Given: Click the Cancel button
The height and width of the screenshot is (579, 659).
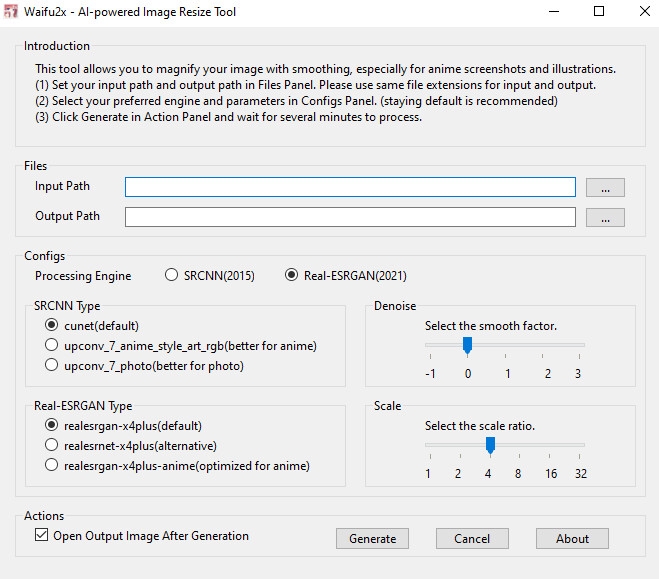Looking at the screenshot, I should tap(472, 538).
